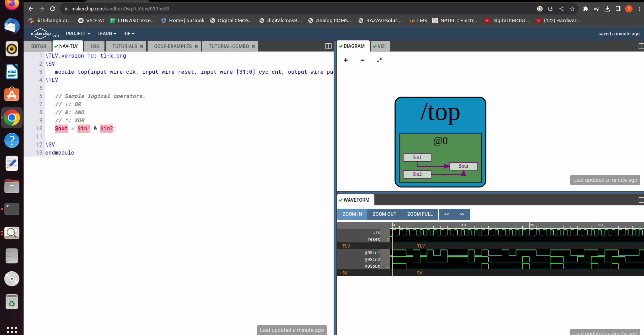Toggle the checkmark on NAV-TLV tab
This screenshot has height=335, width=644.
click(56, 46)
